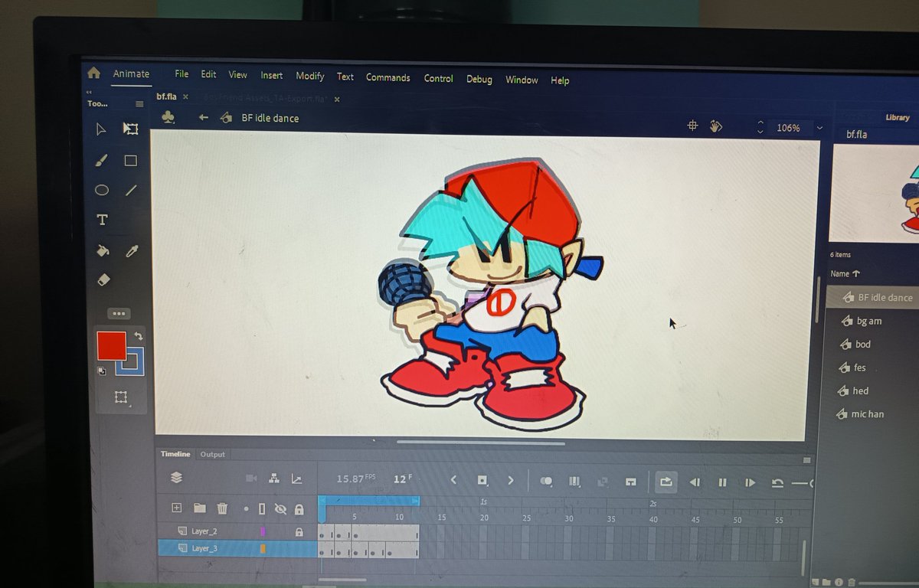Toggle onion skin in timeline
The width and height of the screenshot is (919, 588).
pyautogui.click(x=546, y=481)
